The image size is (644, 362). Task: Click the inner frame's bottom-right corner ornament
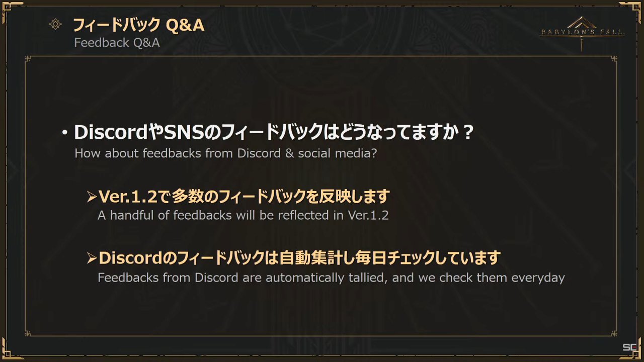pyautogui.click(x=614, y=333)
